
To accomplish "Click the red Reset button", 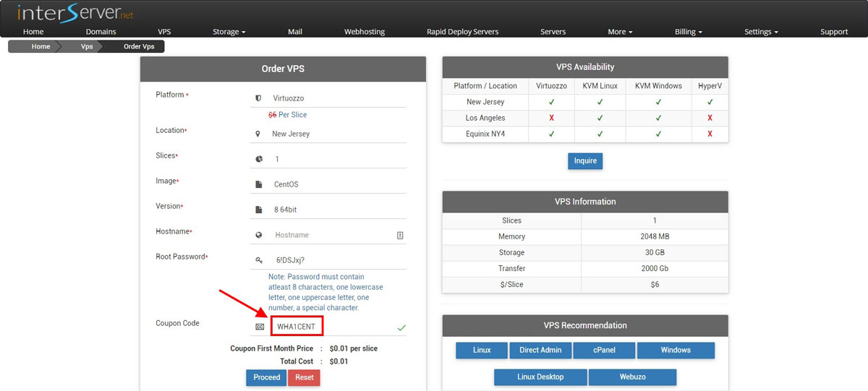I will pyautogui.click(x=305, y=377).
